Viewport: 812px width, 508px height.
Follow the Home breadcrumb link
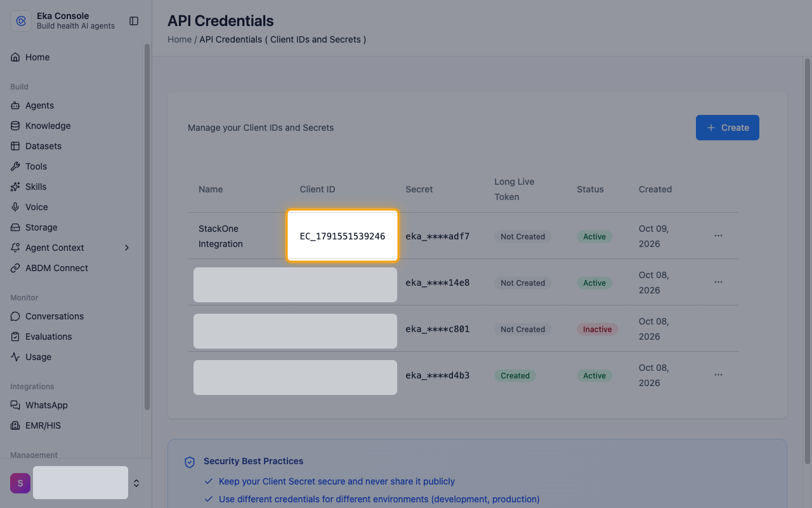180,39
